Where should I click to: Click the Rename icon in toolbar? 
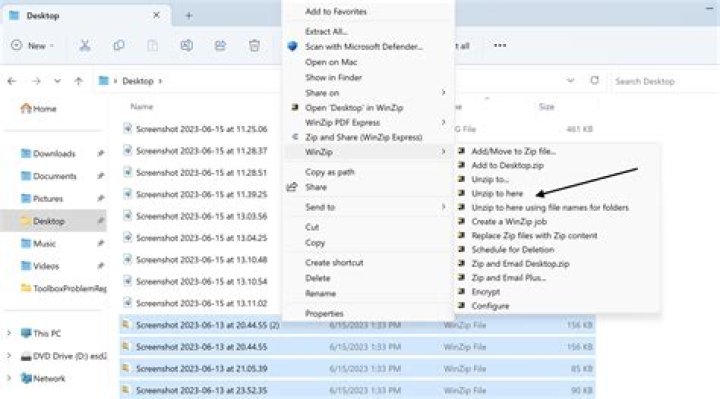click(x=186, y=45)
